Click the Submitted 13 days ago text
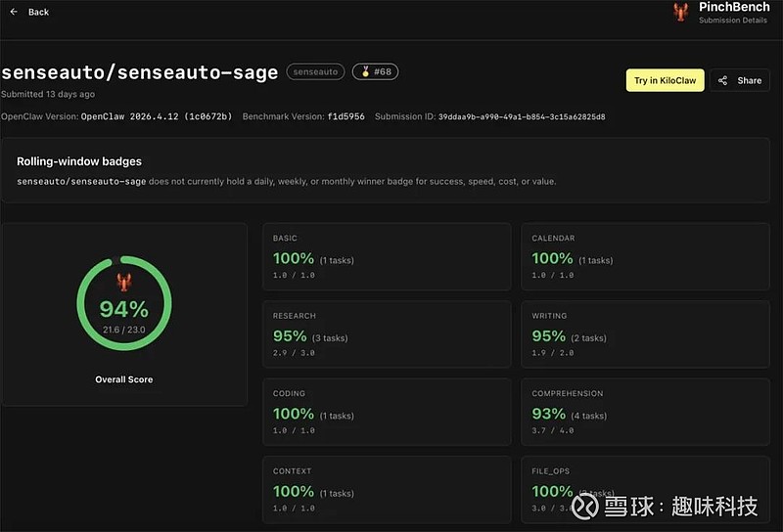783x532 pixels. coord(48,94)
